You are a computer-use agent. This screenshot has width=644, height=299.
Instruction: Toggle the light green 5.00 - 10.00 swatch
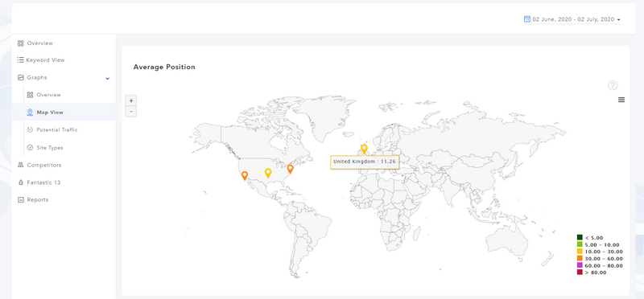(x=580, y=244)
